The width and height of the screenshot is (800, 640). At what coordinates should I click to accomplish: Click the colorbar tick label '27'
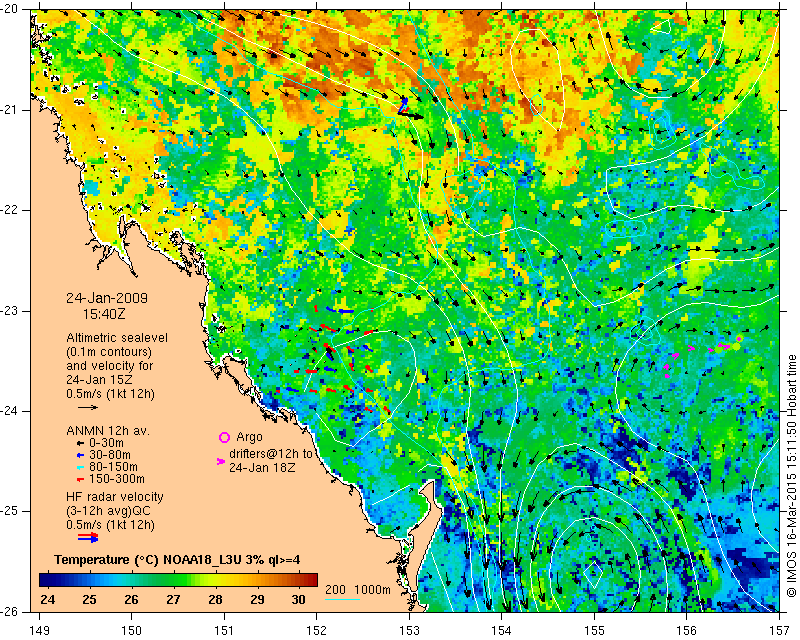coord(173,599)
